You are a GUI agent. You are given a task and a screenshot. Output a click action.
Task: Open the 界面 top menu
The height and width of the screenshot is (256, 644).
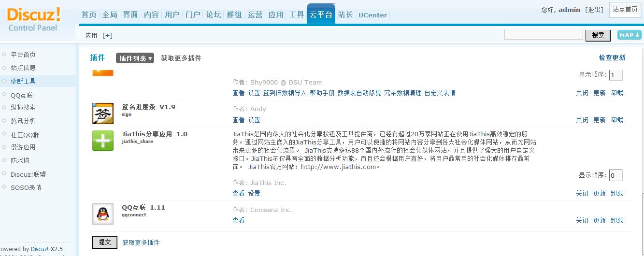[130, 14]
